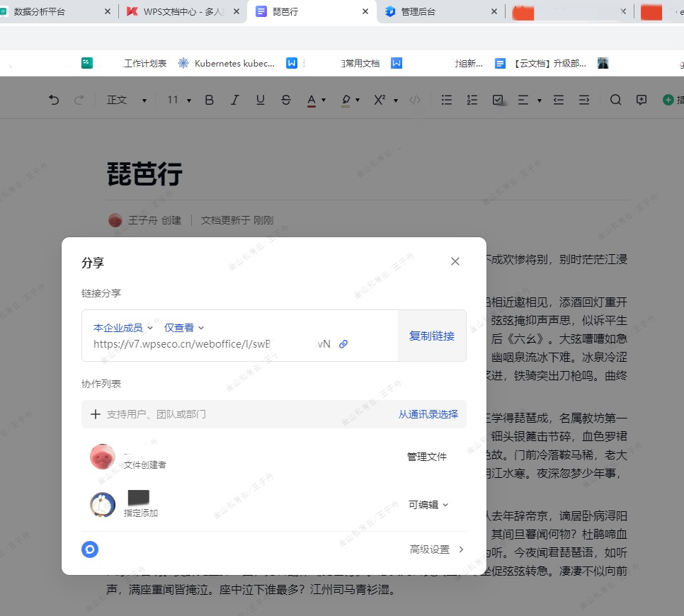Click the link icon next to the share URL
Image resolution: width=684 pixels, height=616 pixels.
pos(343,344)
